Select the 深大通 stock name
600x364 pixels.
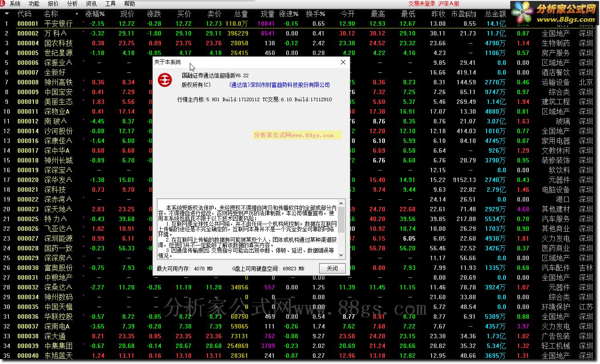pos(55,336)
